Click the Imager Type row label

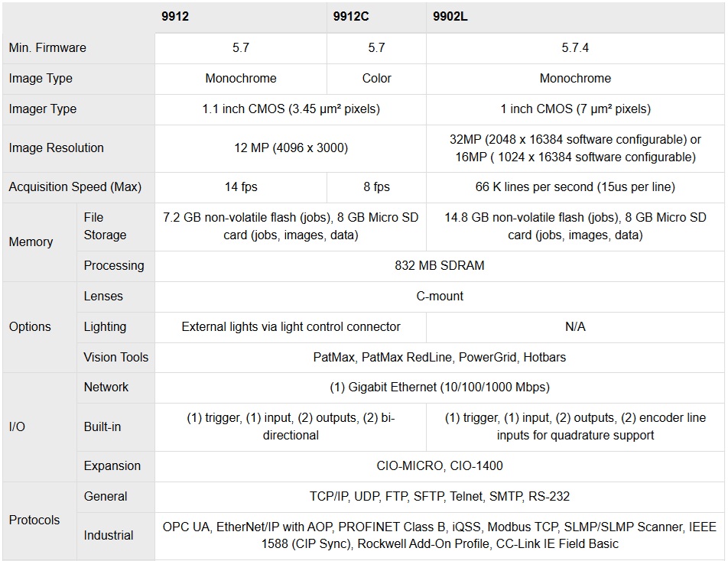point(43,109)
